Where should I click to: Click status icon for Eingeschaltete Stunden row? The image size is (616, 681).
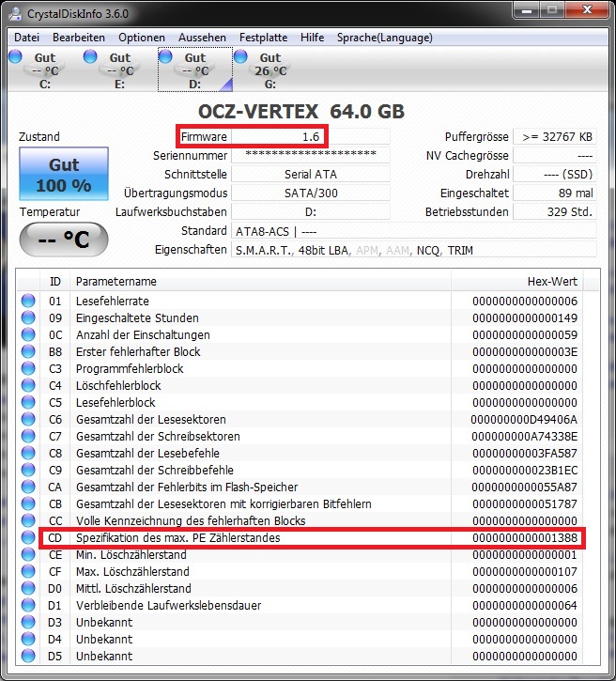[x=28, y=317]
